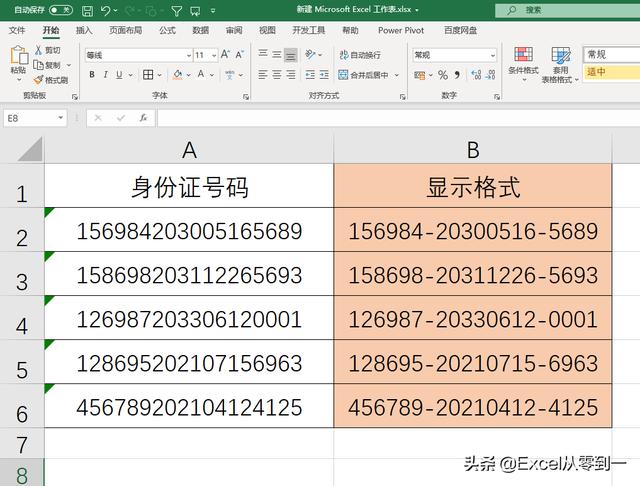Click the Undo arrow icon
This screenshot has height=486, width=640.
pyautogui.click(x=105, y=10)
